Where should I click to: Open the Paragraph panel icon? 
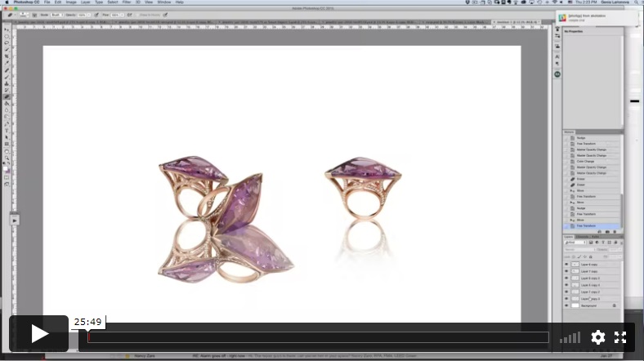[x=557, y=64]
